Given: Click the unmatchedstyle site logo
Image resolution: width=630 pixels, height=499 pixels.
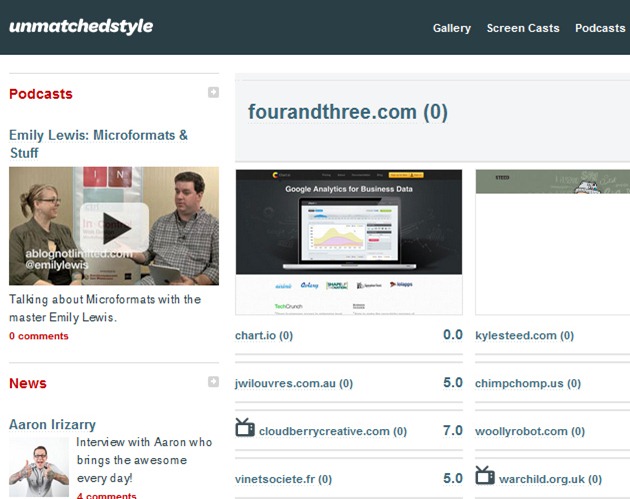Looking at the screenshot, I should [x=81, y=27].
